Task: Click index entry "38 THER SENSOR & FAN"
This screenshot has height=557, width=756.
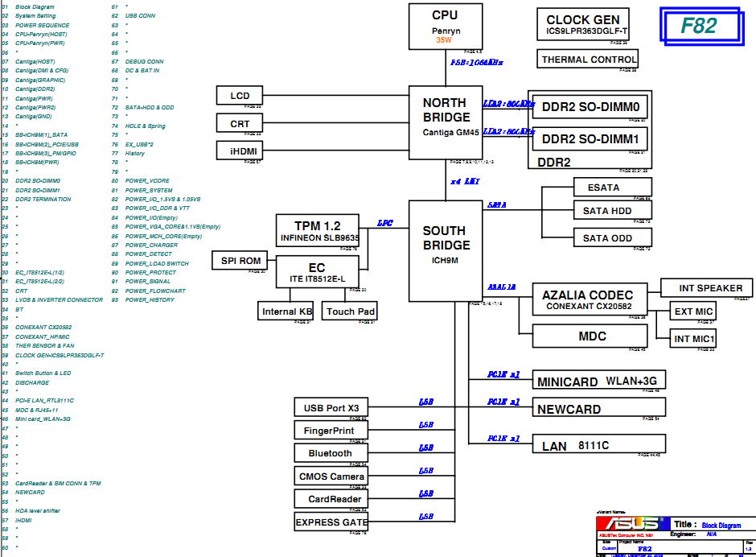Action: tap(38, 345)
